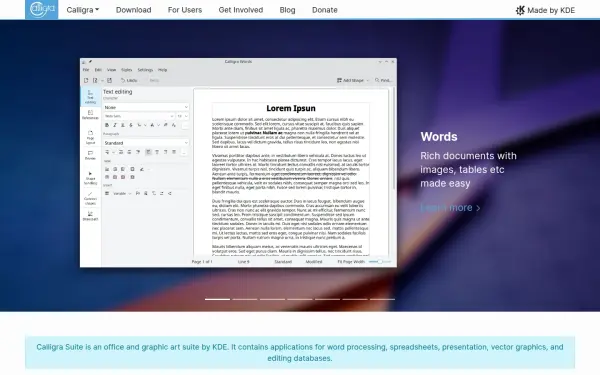Select the References tool in Words sidebar
The image size is (600, 375).
[90, 115]
